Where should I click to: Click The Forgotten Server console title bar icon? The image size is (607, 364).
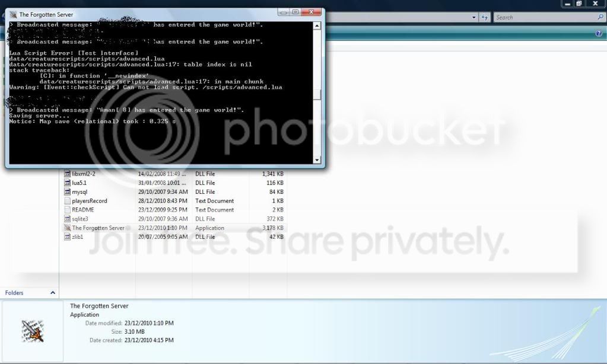13,15
